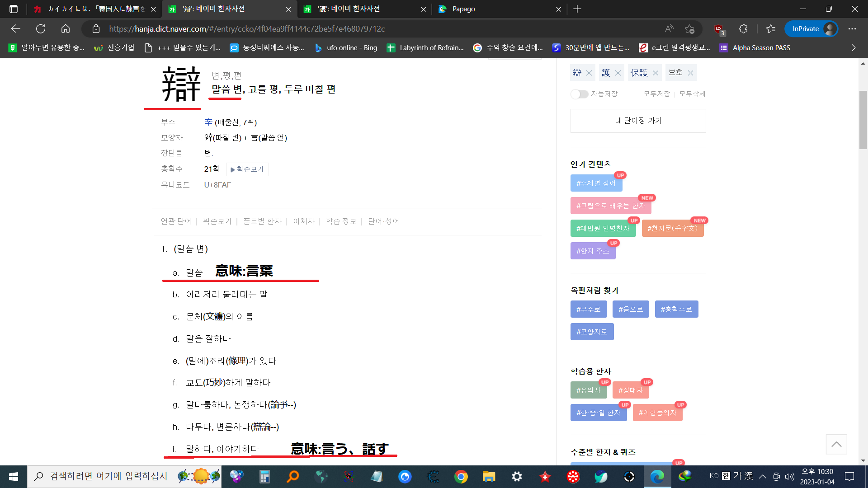Refresh the page with reload icon
The width and height of the screenshot is (868, 488).
tap(41, 29)
